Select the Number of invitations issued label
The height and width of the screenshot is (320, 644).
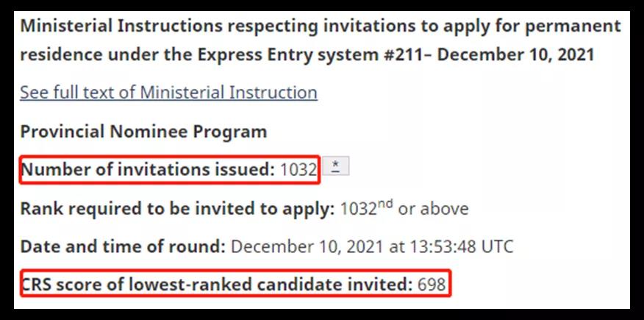tap(148, 169)
